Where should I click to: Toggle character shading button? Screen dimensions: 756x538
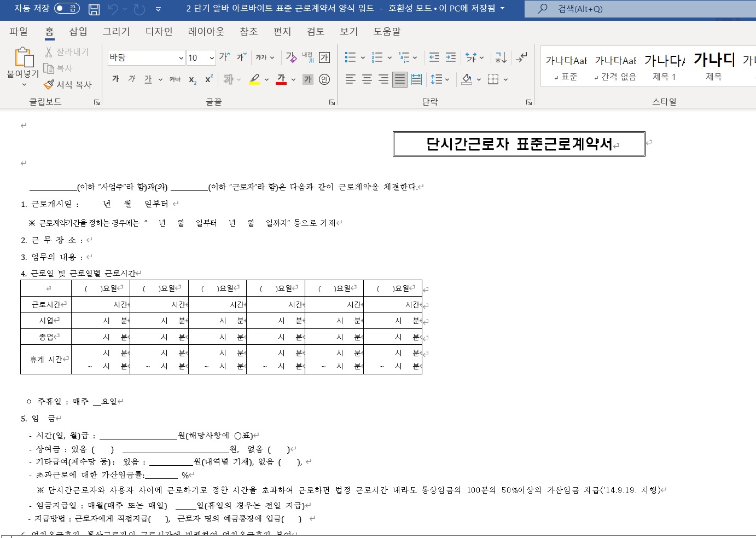pyautogui.click(x=308, y=79)
